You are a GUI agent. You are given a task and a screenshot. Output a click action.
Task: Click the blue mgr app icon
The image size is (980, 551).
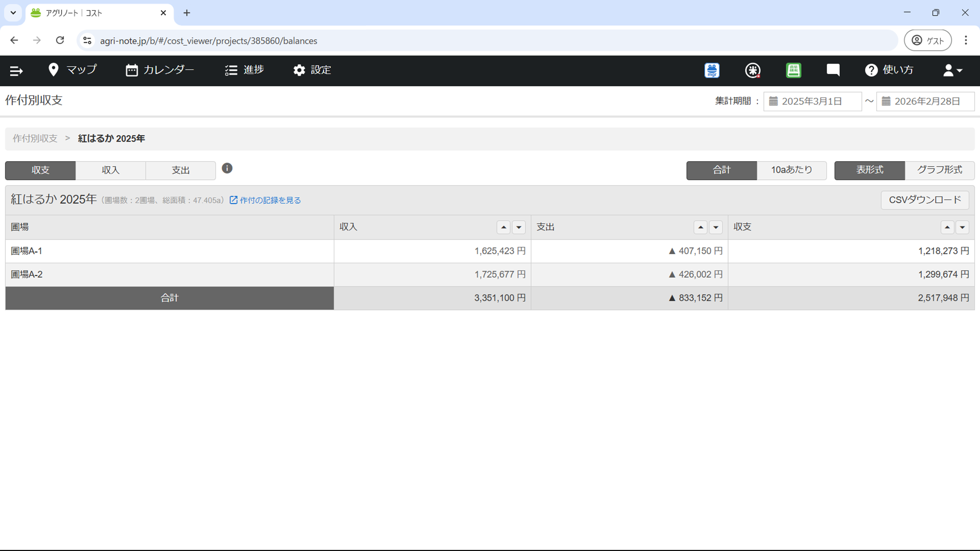pyautogui.click(x=711, y=71)
